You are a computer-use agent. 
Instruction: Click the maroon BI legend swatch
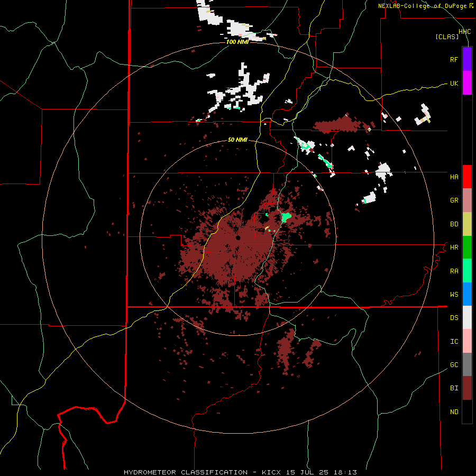tap(467, 388)
